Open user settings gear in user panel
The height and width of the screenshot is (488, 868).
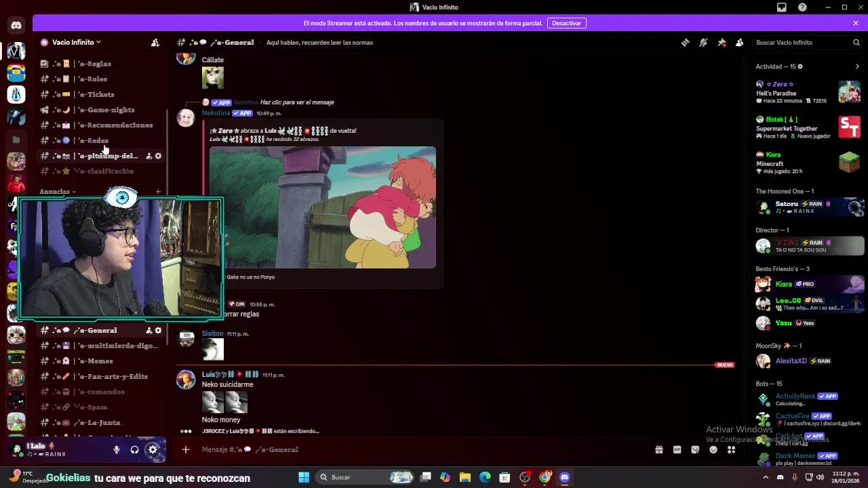pyautogui.click(x=153, y=449)
